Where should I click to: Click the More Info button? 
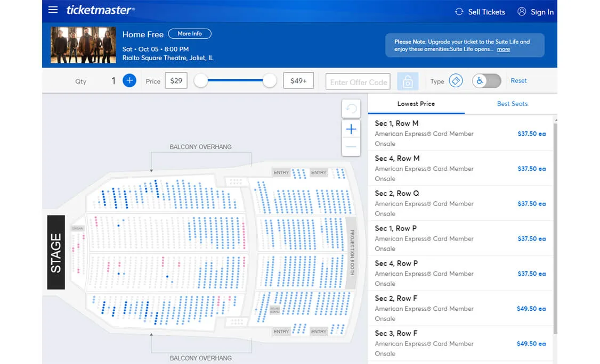(190, 34)
